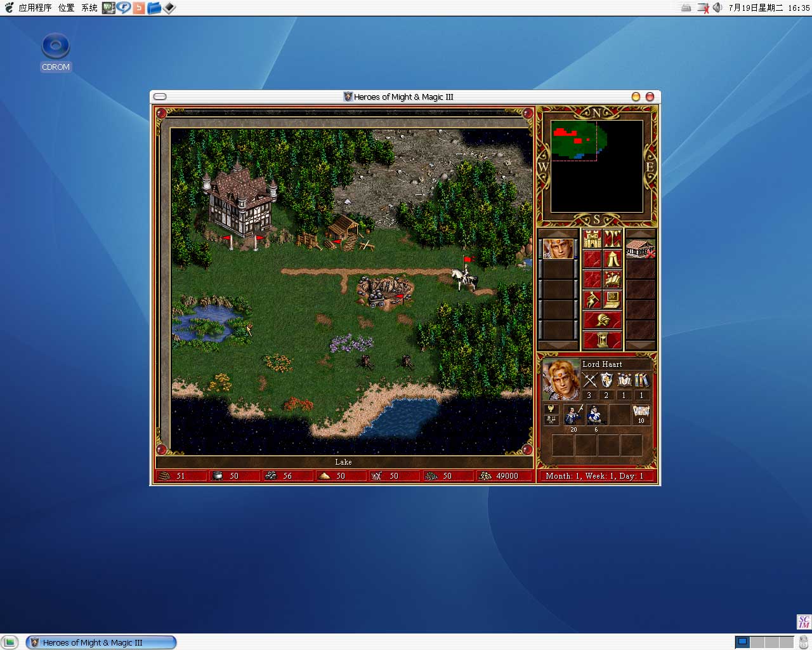The image size is (812, 650).
Task: Open the blue folder panel launcher
Action: click(154, 8)
